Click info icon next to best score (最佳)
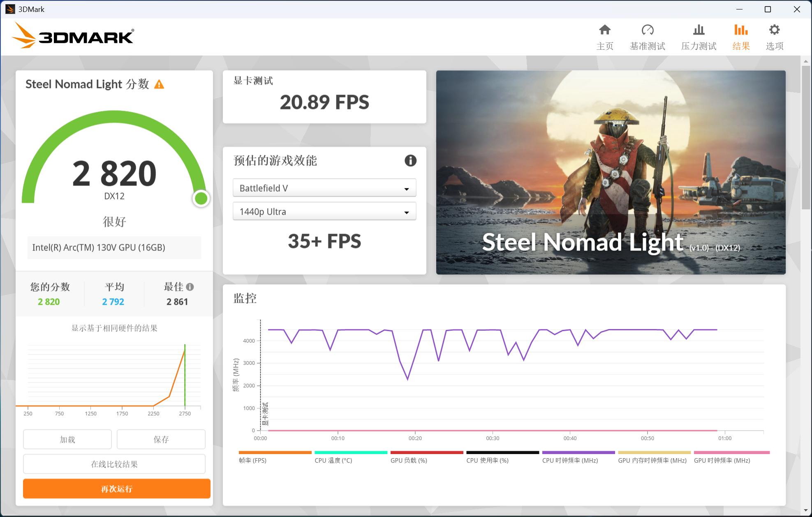The image size is (812, 517). point(190,287)
